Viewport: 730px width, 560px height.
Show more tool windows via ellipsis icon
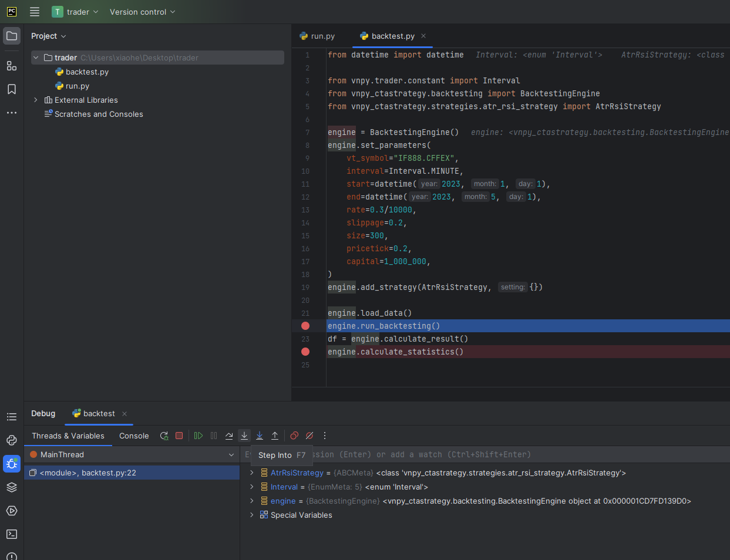(12, 113)
